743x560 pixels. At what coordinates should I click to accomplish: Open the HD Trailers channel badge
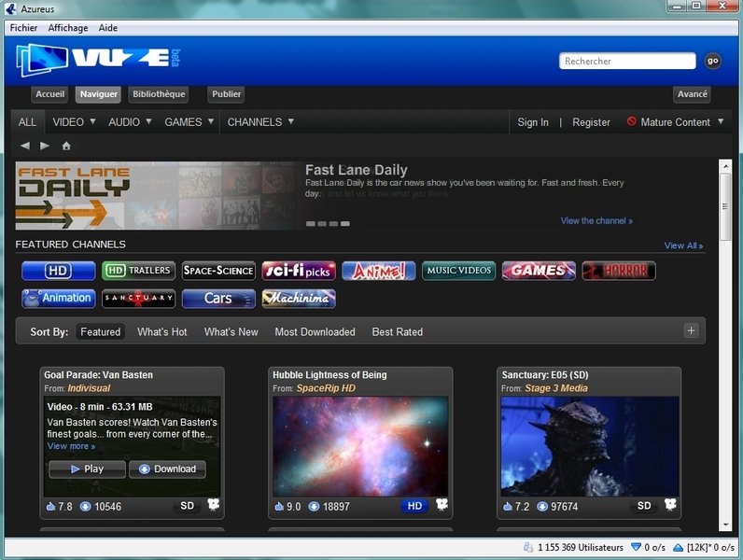138,271
